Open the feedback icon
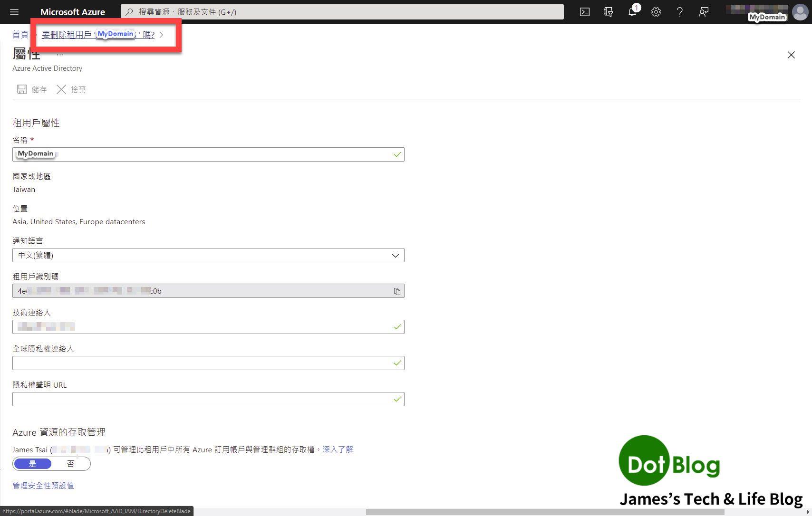 (704, 12)
